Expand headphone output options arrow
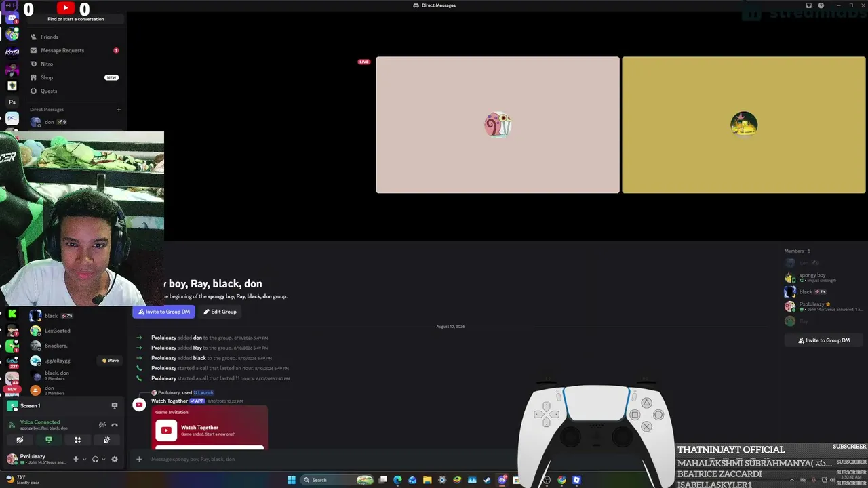This screenshot has width=868, height=488. [104, 459]
